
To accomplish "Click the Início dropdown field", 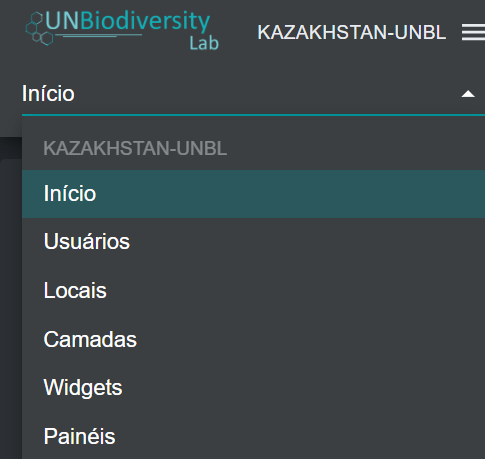I will coord(253,94).
